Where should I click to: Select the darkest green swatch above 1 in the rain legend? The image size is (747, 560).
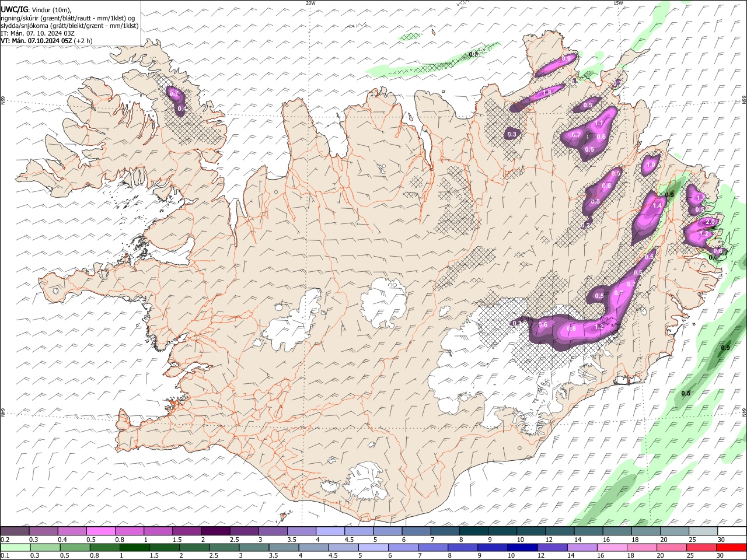pos(134,547)
